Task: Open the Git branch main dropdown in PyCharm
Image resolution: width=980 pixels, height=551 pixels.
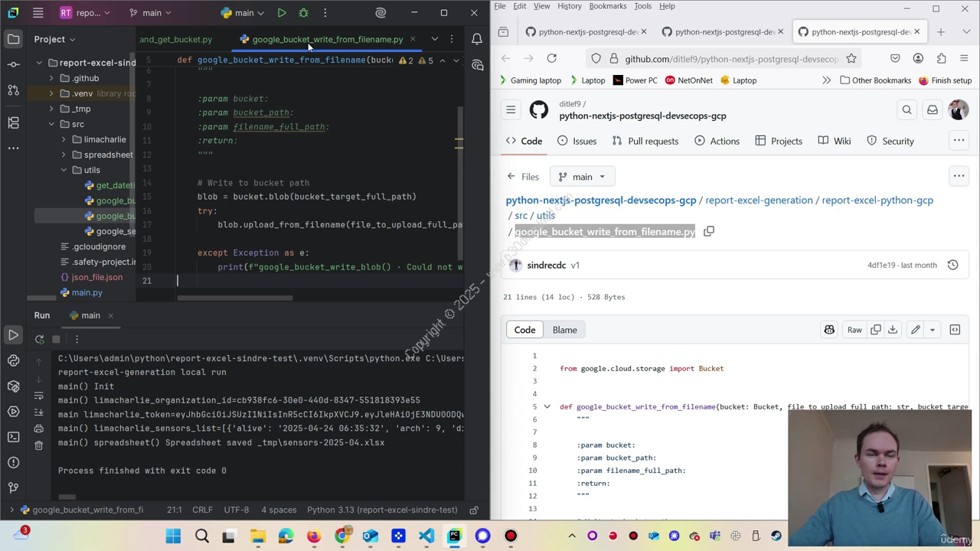Action: point(152,13)
